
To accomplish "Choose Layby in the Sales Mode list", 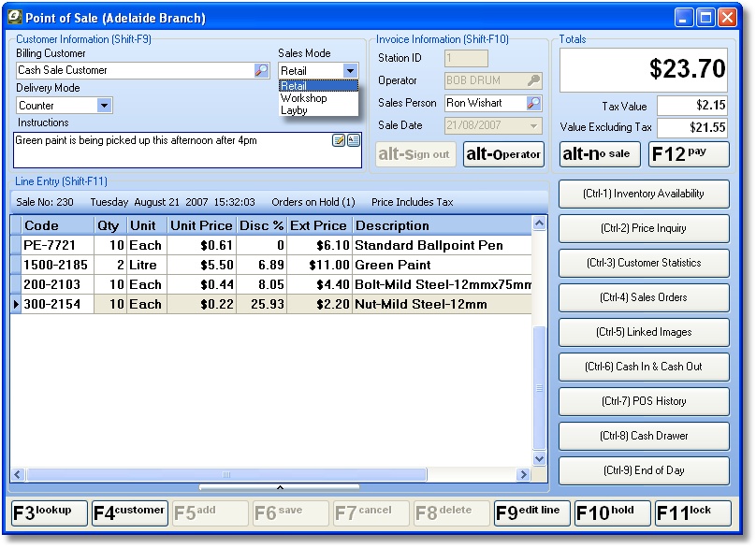I will coord(295,110).
